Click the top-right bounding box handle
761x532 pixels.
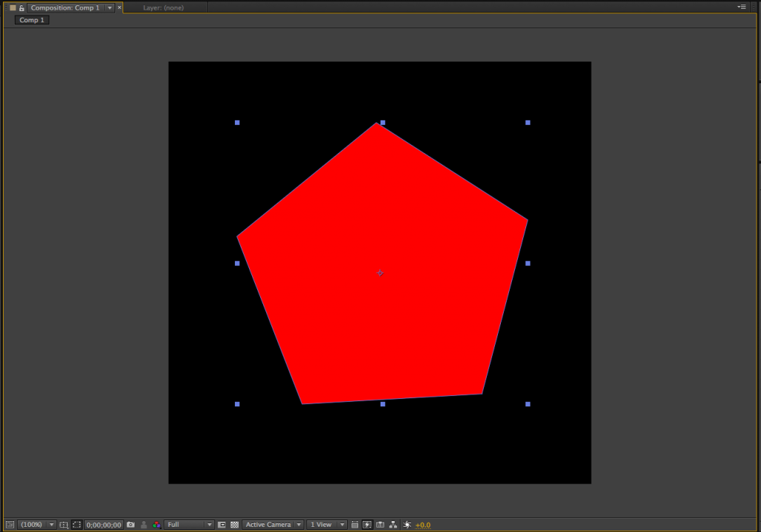[528, 123]
